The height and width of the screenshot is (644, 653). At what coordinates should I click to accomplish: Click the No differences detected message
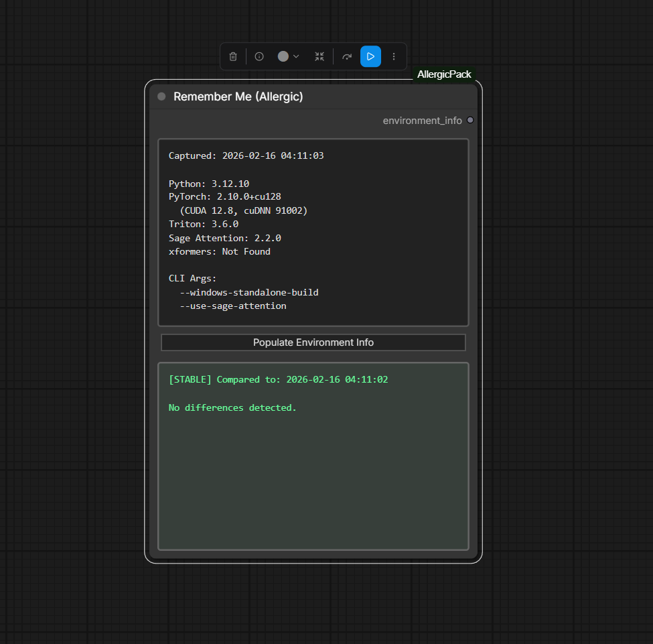point(232,407)
